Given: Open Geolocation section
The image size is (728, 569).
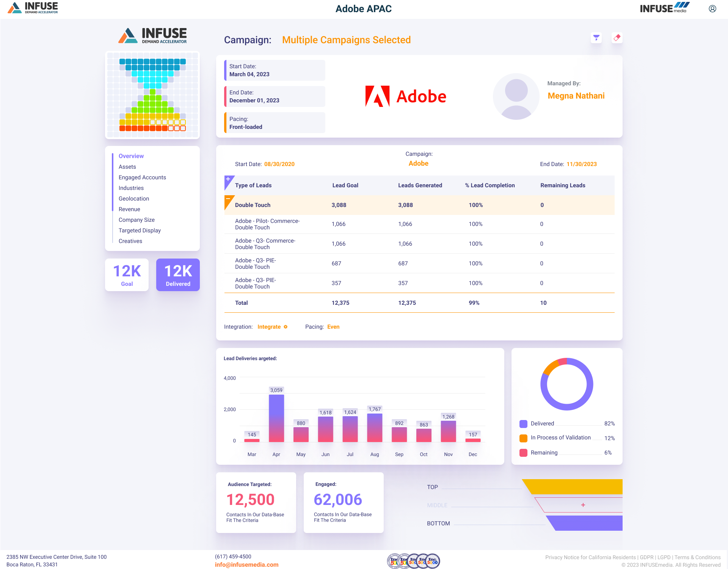Looking at the screenshot, I should point(134,199).
